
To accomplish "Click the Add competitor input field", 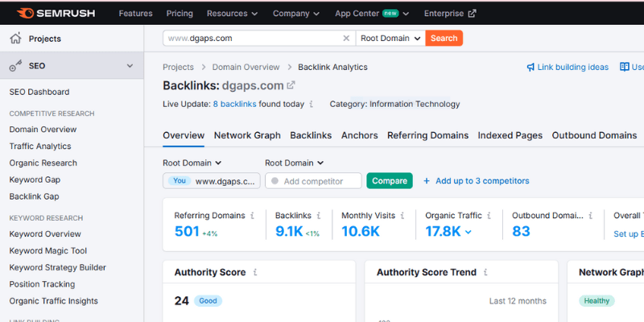I will [x=313, y=180].
